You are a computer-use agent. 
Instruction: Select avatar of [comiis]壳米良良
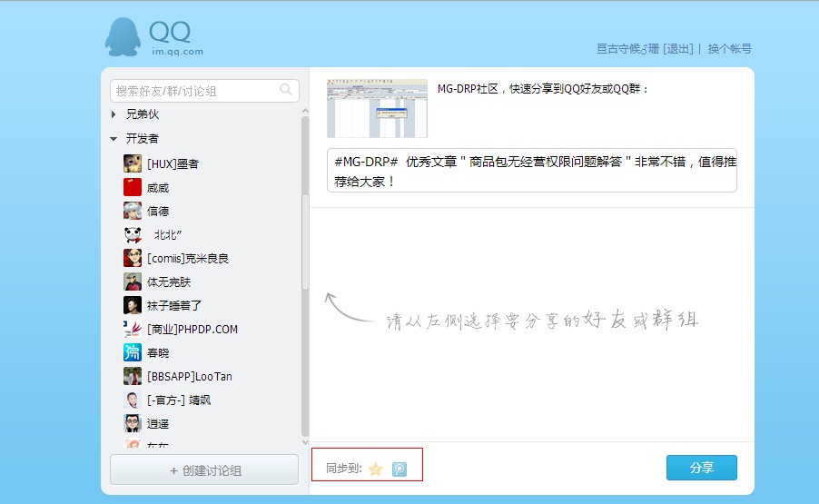133,258
